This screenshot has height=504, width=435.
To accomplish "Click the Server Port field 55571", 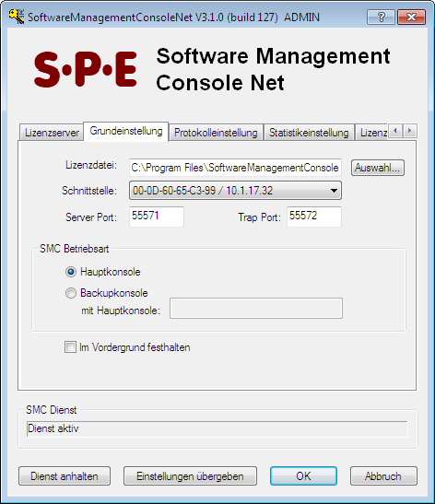I will (157, 217).
